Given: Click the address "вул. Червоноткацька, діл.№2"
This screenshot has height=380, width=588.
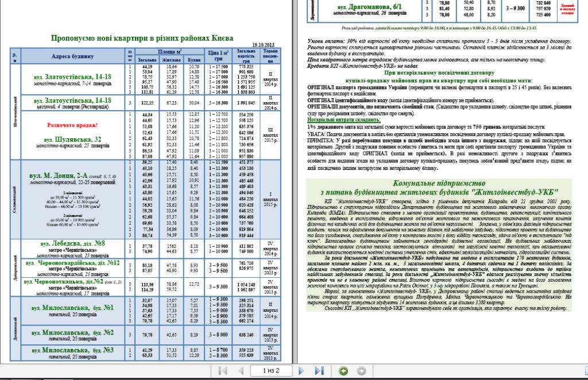Looking at the screenshot, I should pos(64,281).
